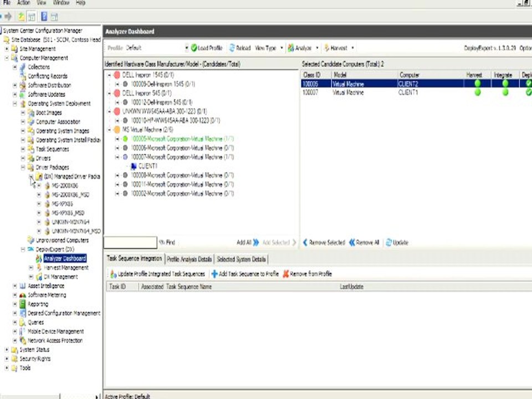
Task: Click Add All button
Action: (x=248, y=242)
